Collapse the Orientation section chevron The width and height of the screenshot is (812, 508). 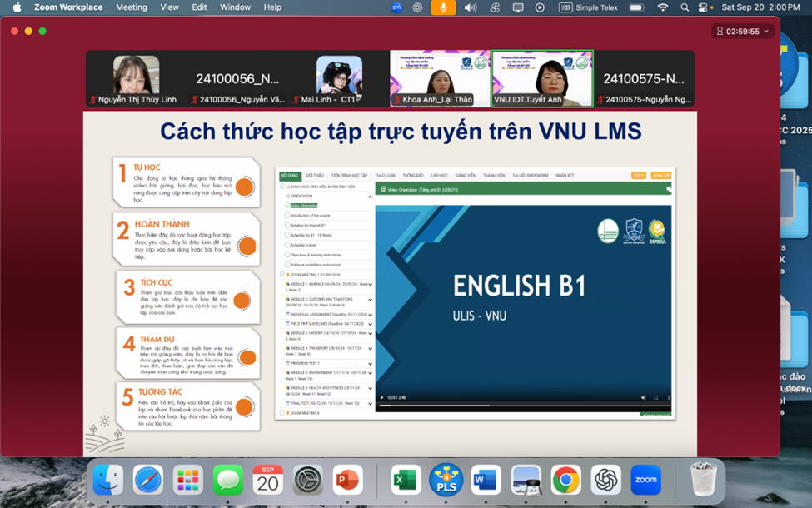pyautogui.click(x=370, y=197)
